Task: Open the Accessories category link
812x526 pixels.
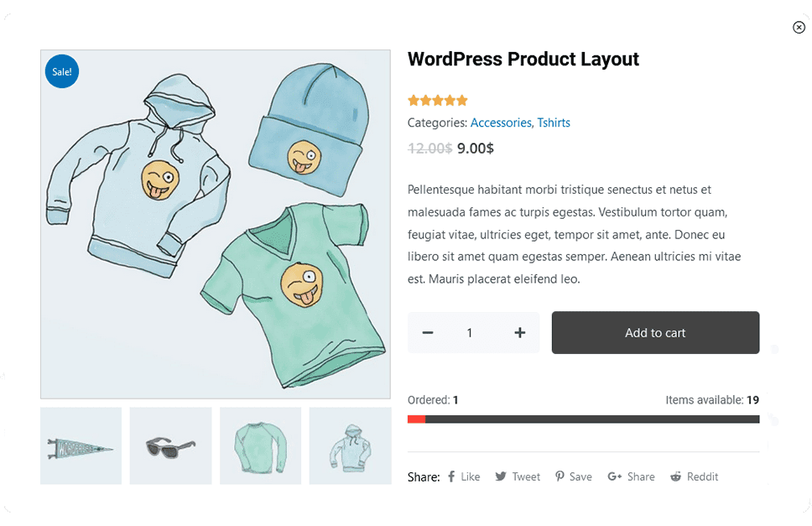Action: pyautogui.click(x=501, y=122)
